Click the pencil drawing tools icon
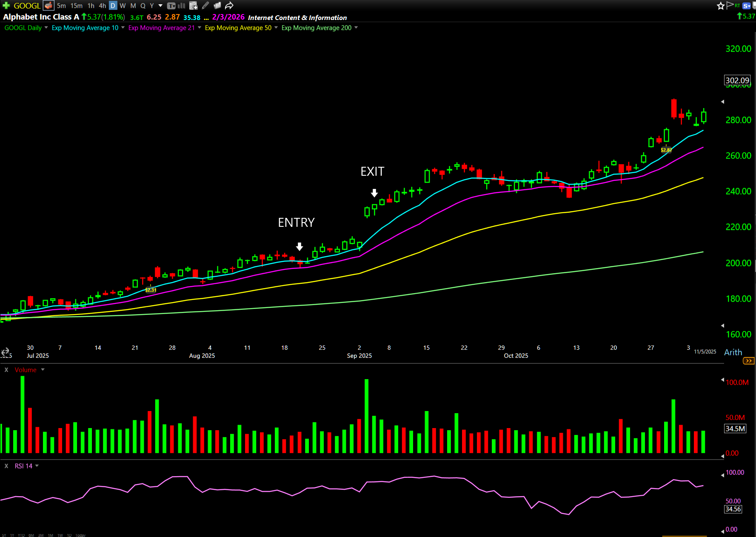 pos(205,6)
